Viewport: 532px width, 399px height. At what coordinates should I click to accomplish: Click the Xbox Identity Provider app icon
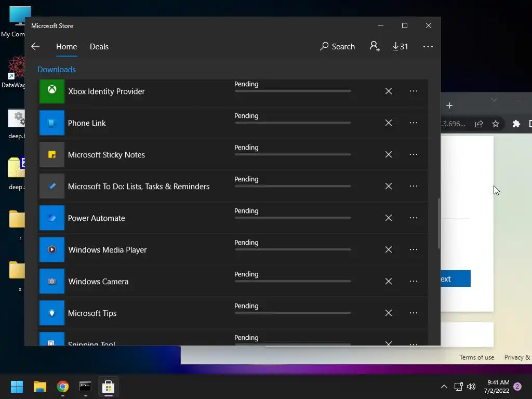(x=52, y=91)
